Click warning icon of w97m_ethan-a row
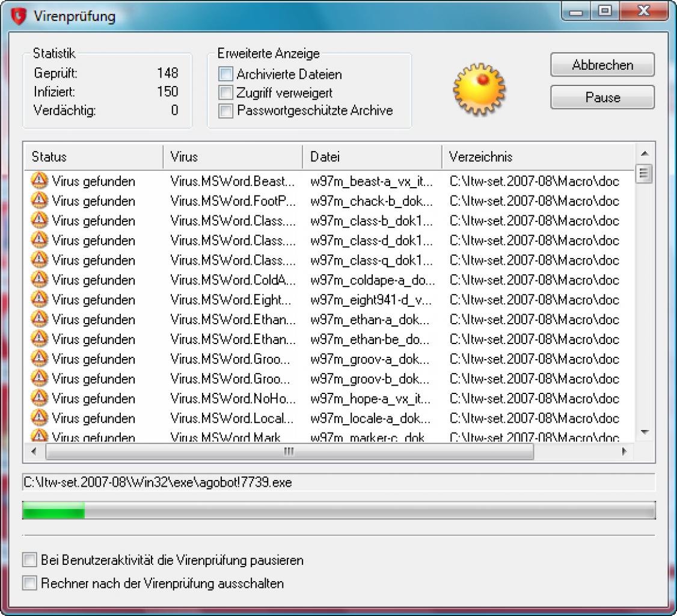 [39, 319]
